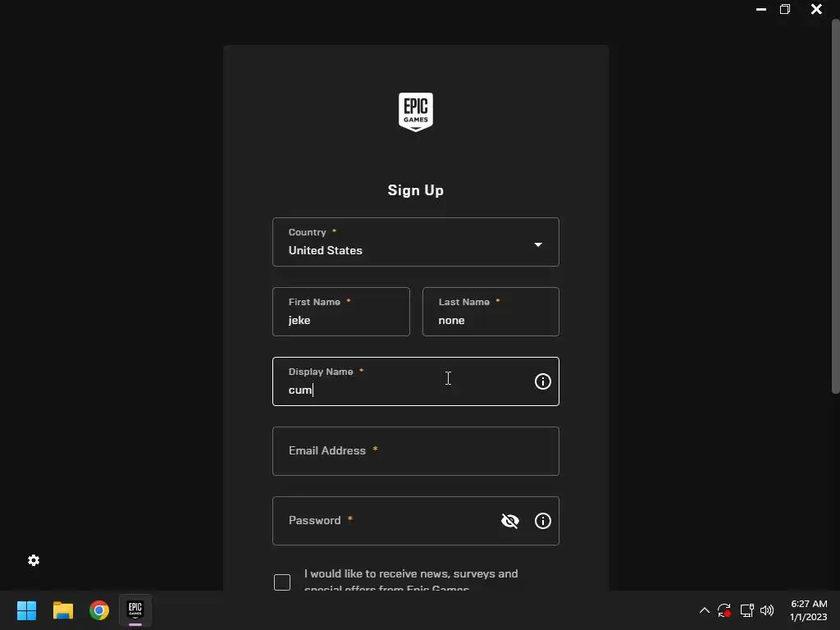The image size is (840, 630).
Task: Open the Windows Start menu
Action: pyautogui.click(x=26, y=610)
